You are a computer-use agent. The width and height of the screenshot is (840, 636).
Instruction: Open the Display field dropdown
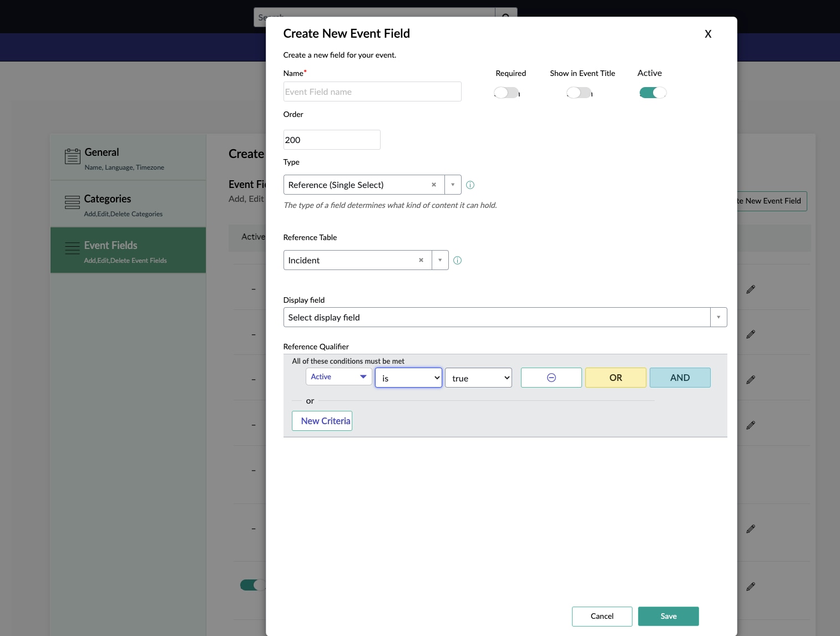pyautogui.click(x=718, y=317)
